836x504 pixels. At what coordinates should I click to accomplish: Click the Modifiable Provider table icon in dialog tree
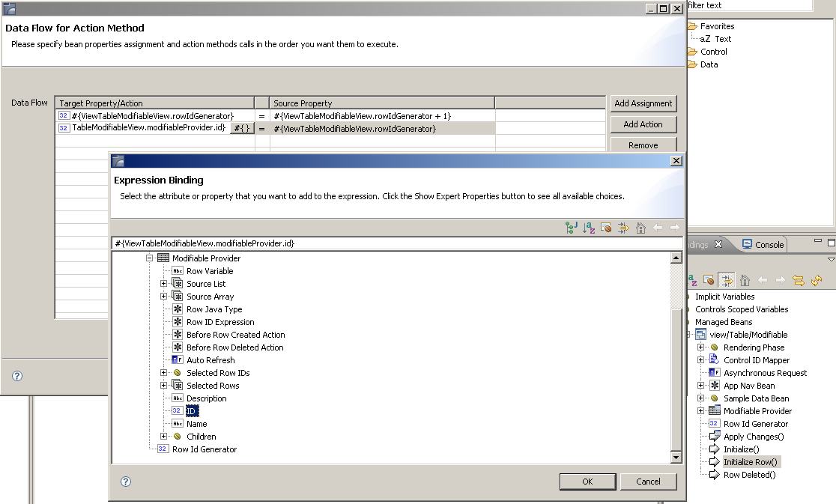(x=163, y=258)
